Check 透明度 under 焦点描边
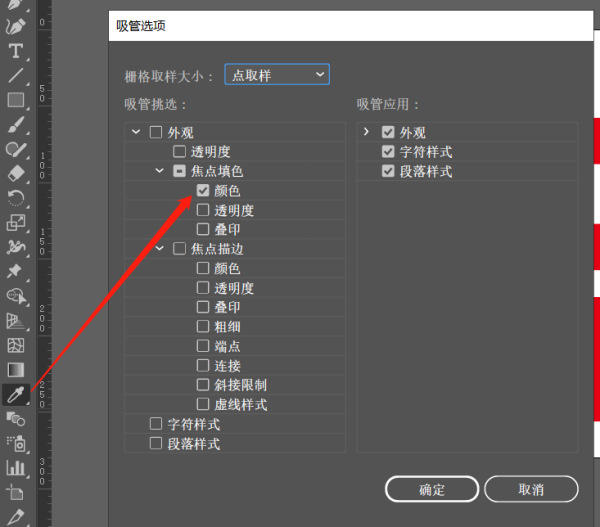The image size is (600, 527). click(203, 287)
